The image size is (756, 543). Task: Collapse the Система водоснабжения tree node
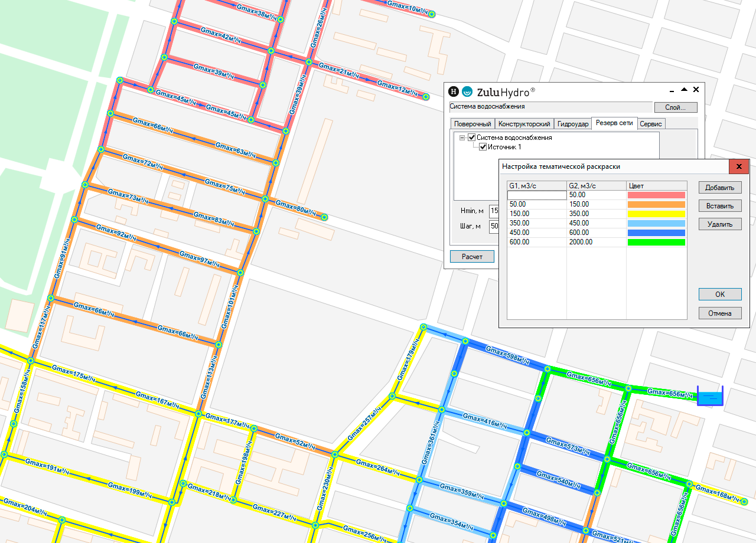point(462,138)
